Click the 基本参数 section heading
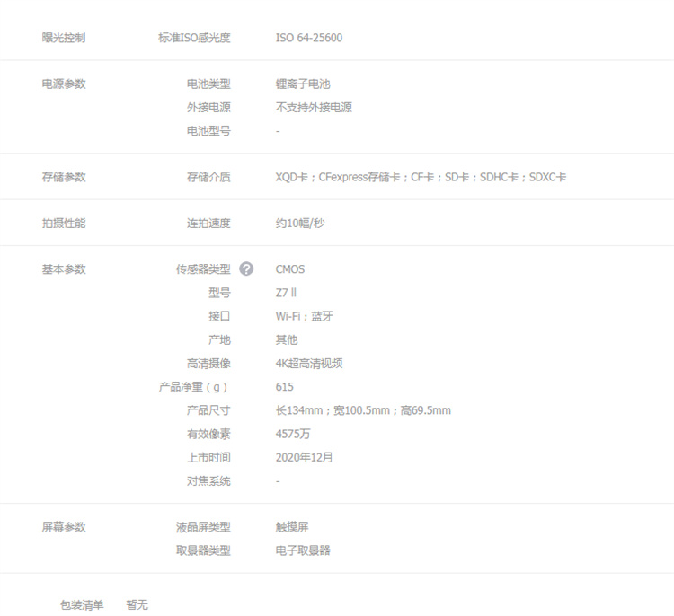Screen dimensions: 674x616 click(x=64, y=269)
